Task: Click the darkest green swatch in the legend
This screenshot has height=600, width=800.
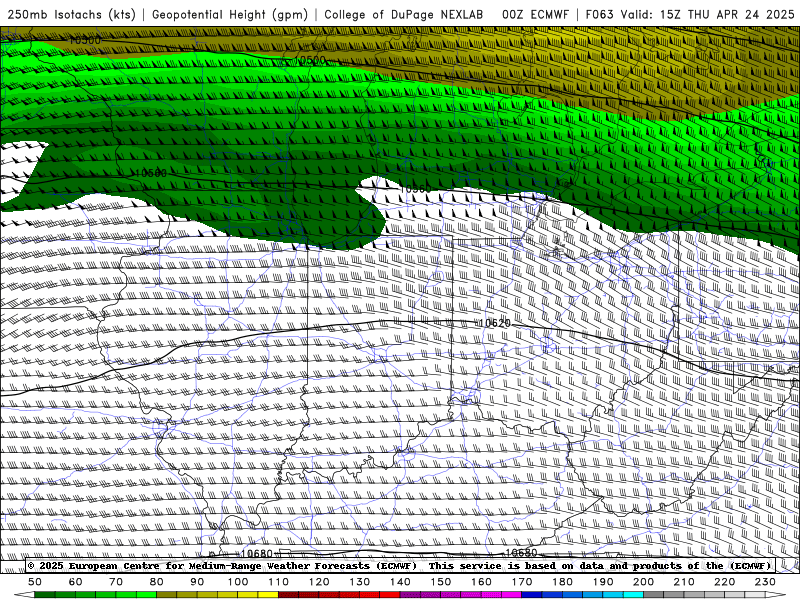Action: 45,594
